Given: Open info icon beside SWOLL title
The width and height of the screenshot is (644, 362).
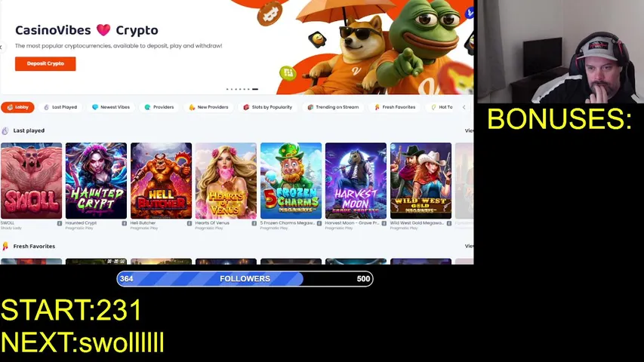Looking at the screenshot, I should click(x=60, y=223).
